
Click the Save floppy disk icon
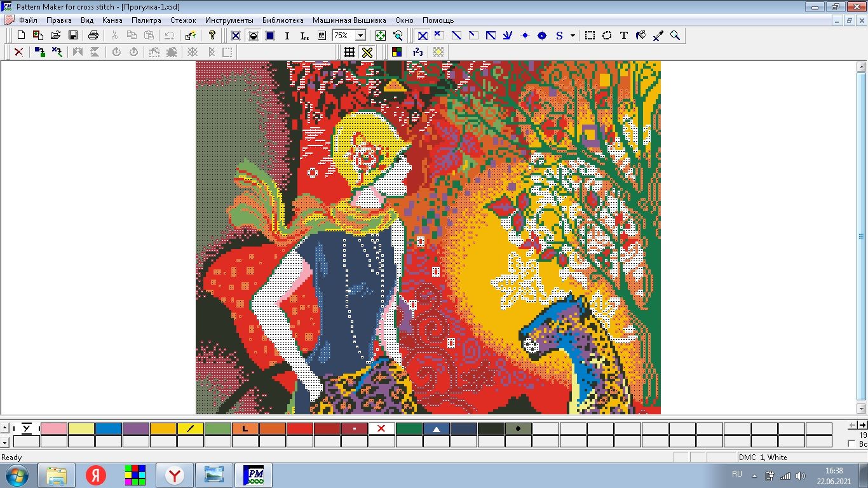73,36
